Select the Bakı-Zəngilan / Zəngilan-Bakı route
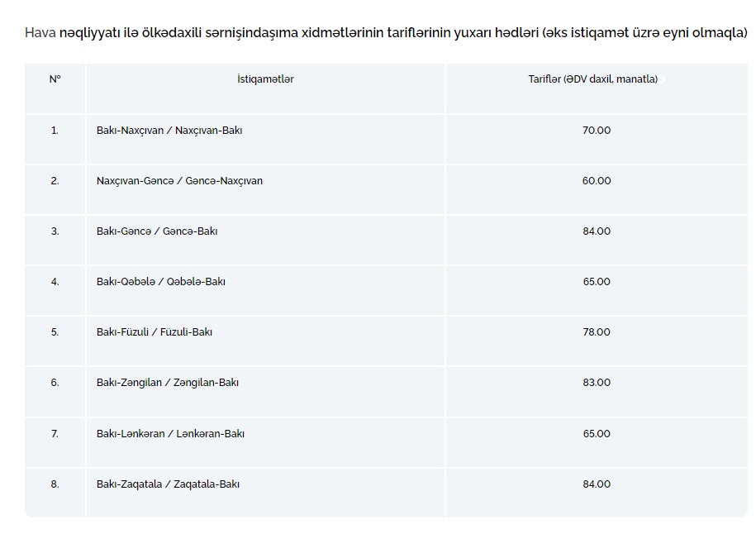The image size is (756, 534). [167, 383]
